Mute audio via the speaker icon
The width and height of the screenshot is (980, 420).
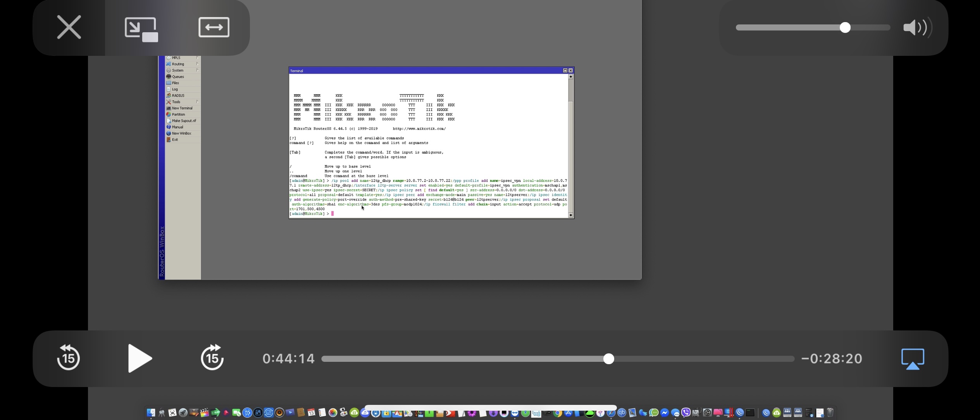(x=917, y=28)
